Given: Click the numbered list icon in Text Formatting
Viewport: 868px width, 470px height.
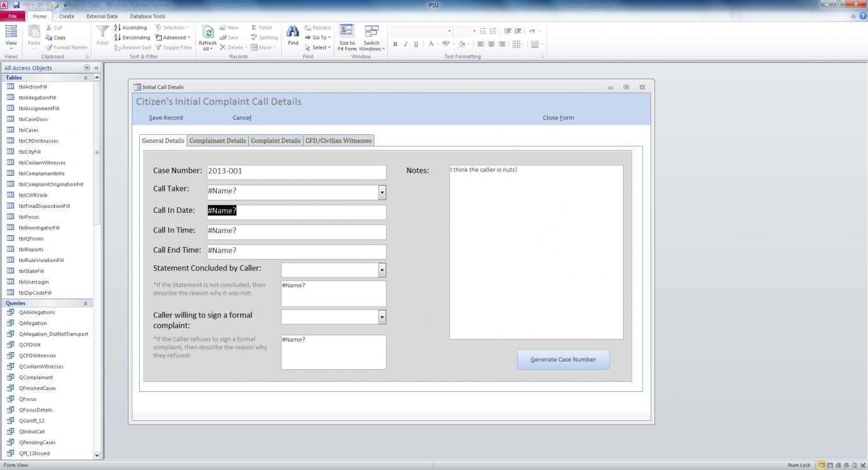Looking at the screenshot, I should (x=493, y=31).
